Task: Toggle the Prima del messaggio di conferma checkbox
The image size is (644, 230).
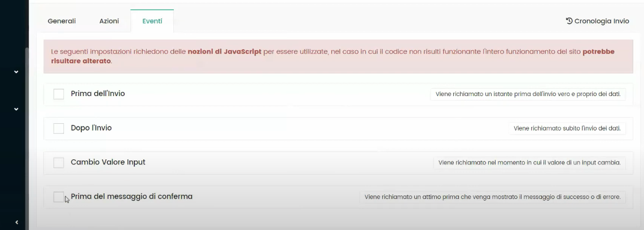Action: click(x=59, y=197)
